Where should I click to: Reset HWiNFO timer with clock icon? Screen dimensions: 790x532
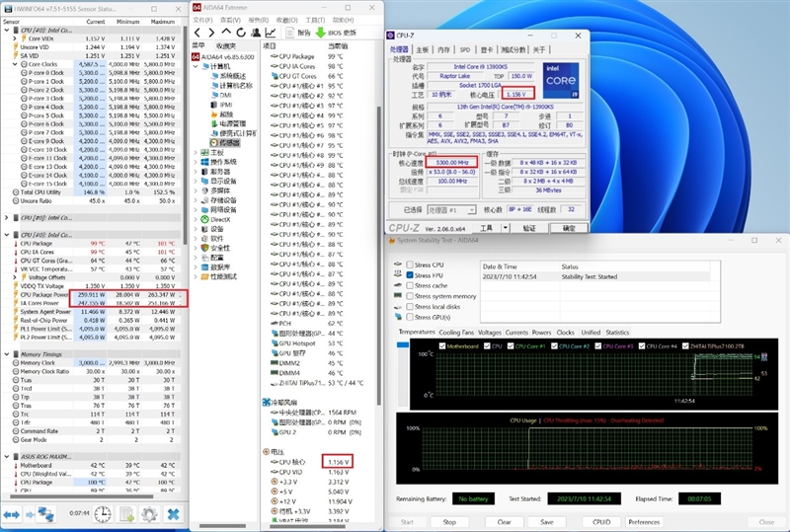tap(103, 514)
